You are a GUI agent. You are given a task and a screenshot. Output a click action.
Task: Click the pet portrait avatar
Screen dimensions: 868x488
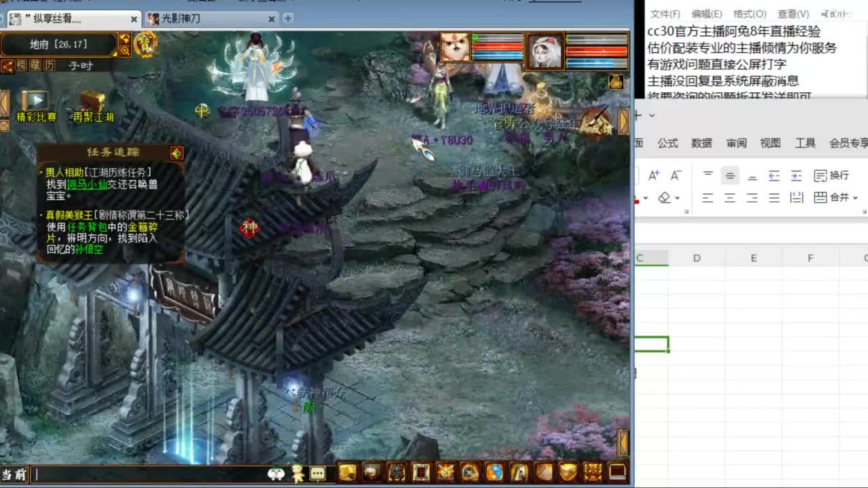click(455, 48)
